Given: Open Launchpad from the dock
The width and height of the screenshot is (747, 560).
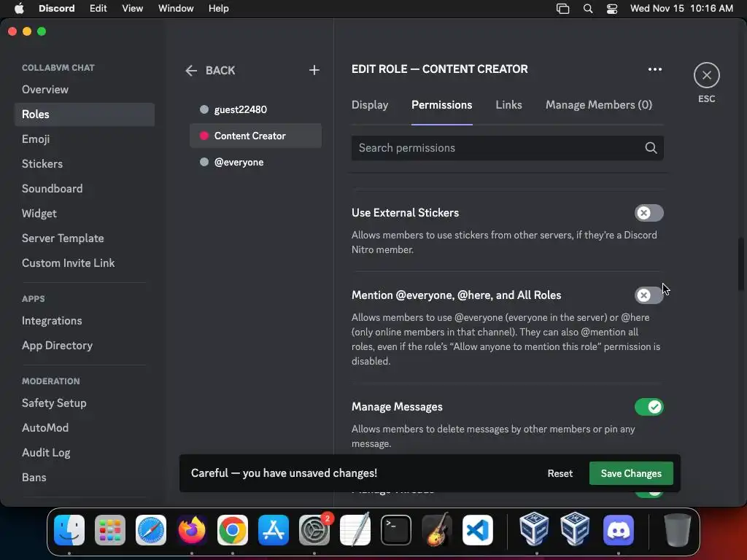Looking at the screenshot, I should [x=110, y=530].
